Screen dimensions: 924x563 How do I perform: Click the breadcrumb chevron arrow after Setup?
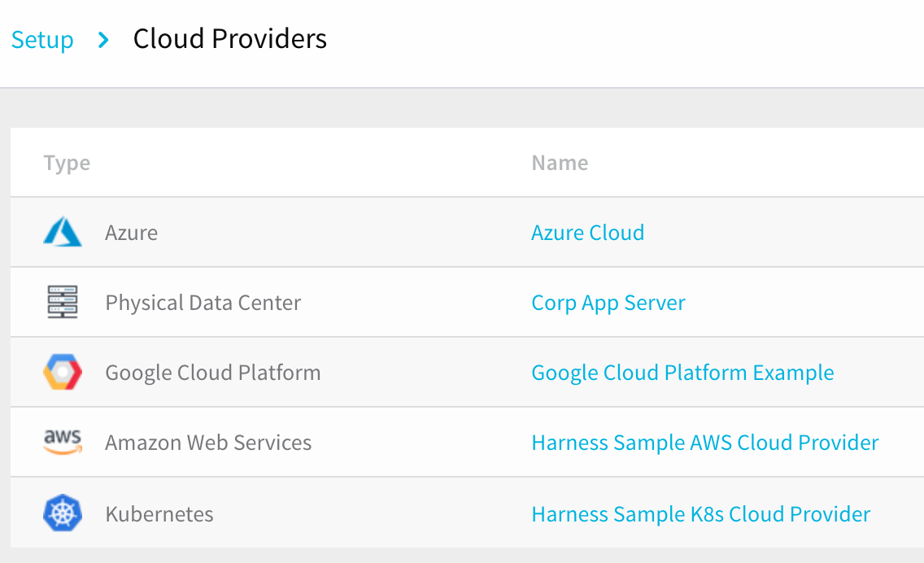pyautogui.click(x=103, y=40)
